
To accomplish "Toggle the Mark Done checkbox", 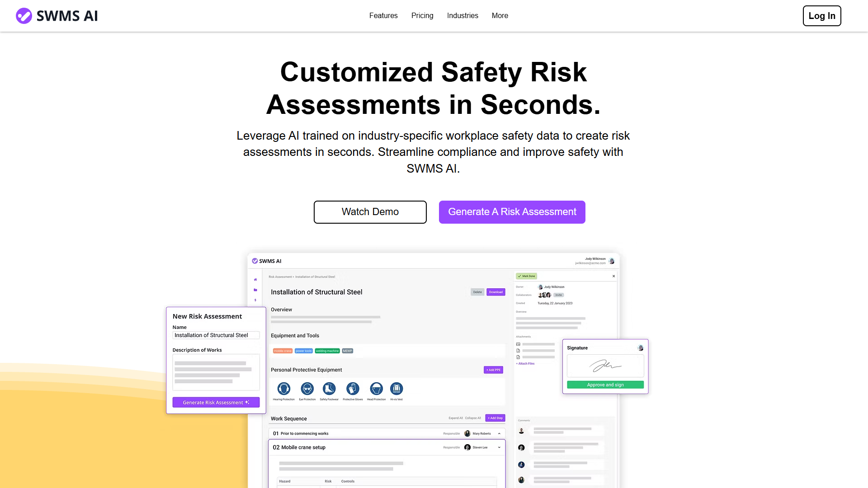I will coord(527,276).
